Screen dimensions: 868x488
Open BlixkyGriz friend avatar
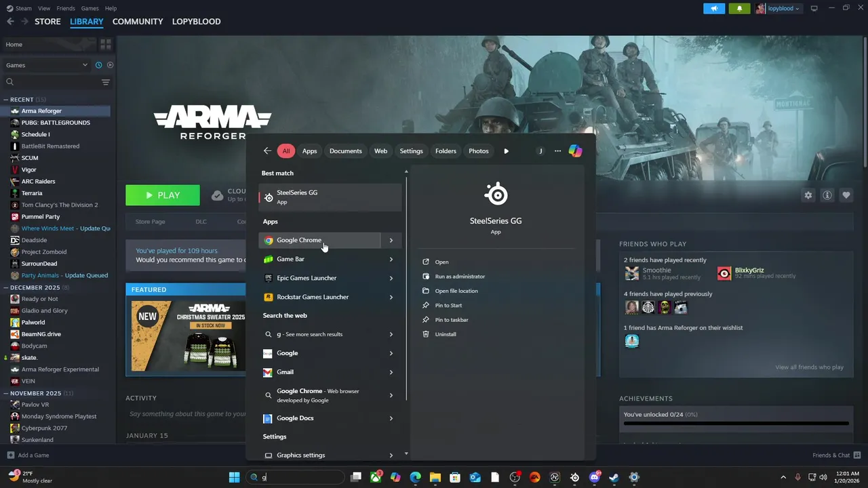point(724,273)
